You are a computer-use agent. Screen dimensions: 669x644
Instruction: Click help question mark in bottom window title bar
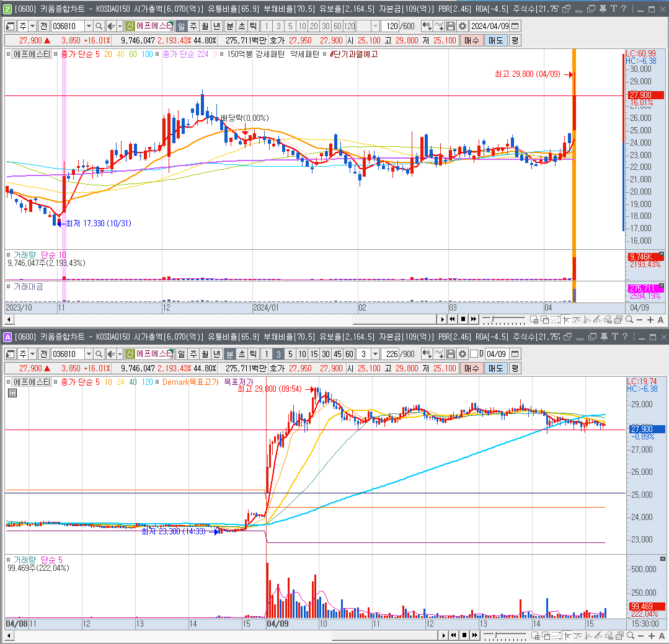[625, 337]
